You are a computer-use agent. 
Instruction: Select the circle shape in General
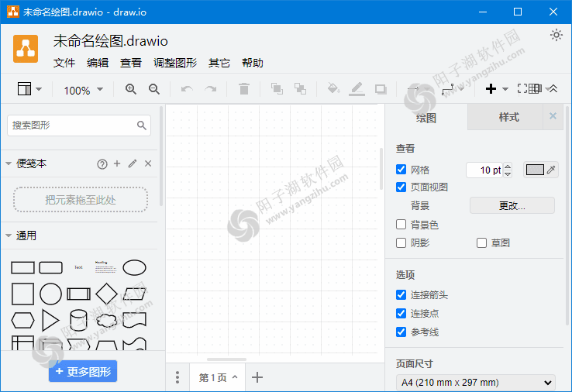50,294
